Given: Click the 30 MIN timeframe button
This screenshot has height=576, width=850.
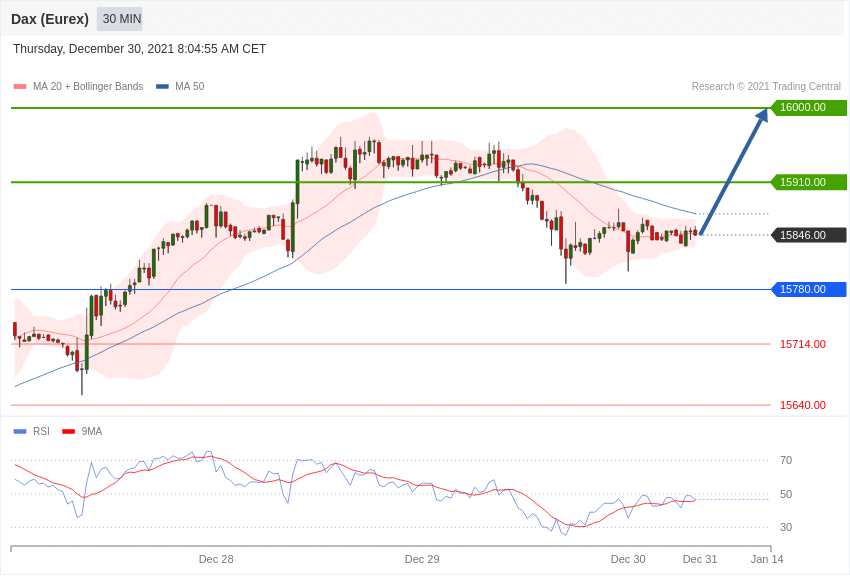Looking at the screenshot, I should (120, 19).
